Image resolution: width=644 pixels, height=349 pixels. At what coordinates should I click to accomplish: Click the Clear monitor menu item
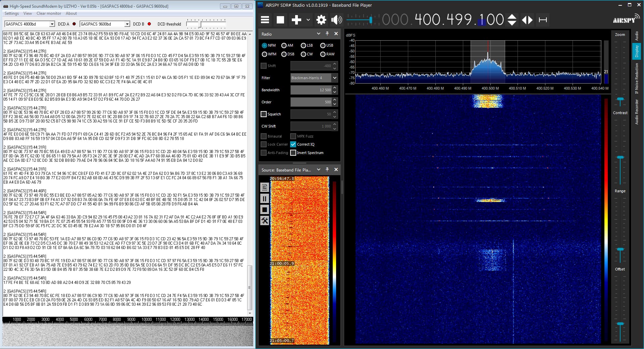click(49, 13)
